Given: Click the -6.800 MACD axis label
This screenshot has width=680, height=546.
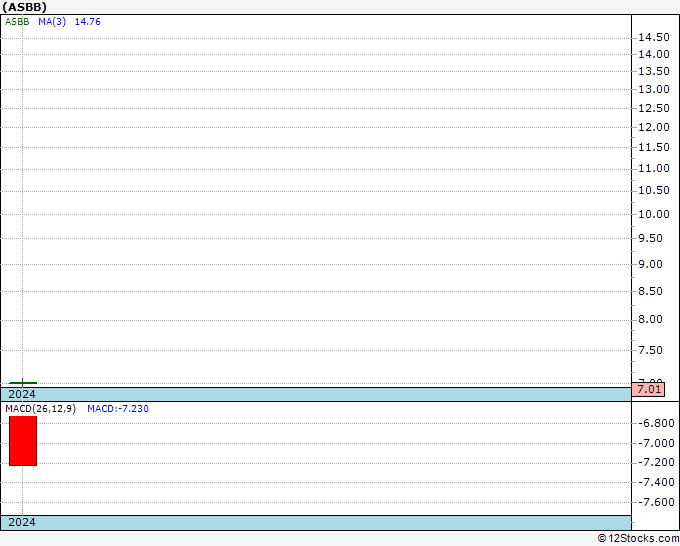Looking at the screenshot, I should click(656, 423).
